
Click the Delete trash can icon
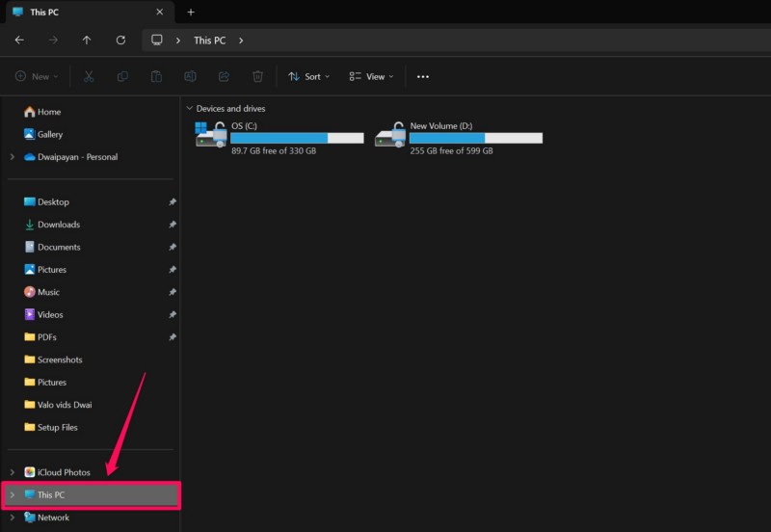coord(257,76)
